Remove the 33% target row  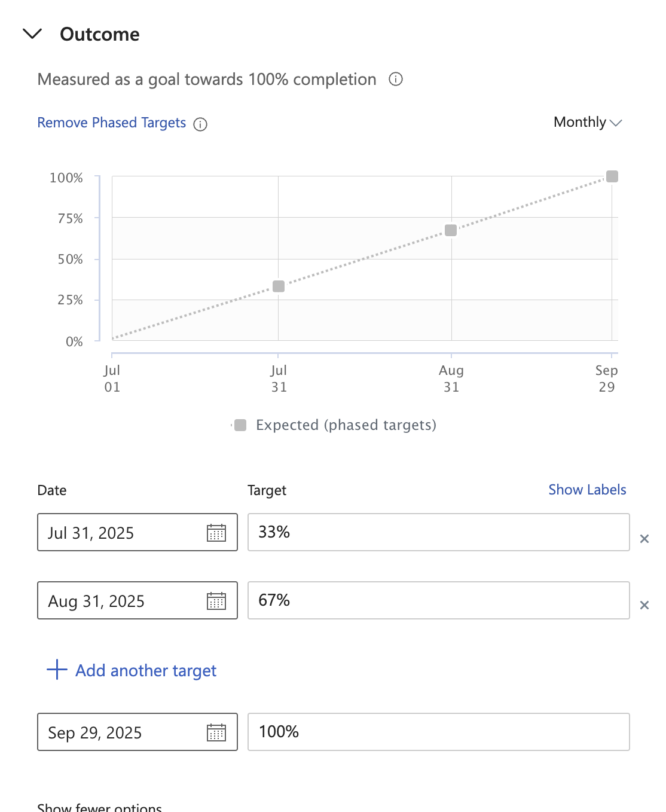coord(644,538)
